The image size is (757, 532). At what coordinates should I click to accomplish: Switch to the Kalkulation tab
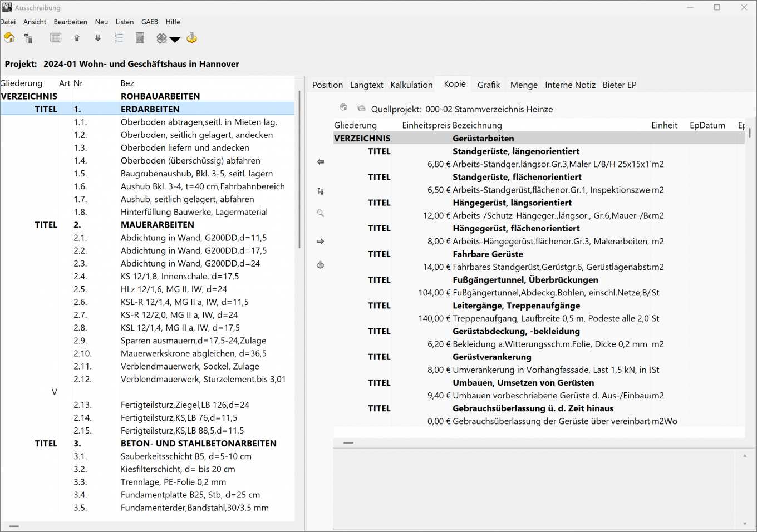coord(411,85)
